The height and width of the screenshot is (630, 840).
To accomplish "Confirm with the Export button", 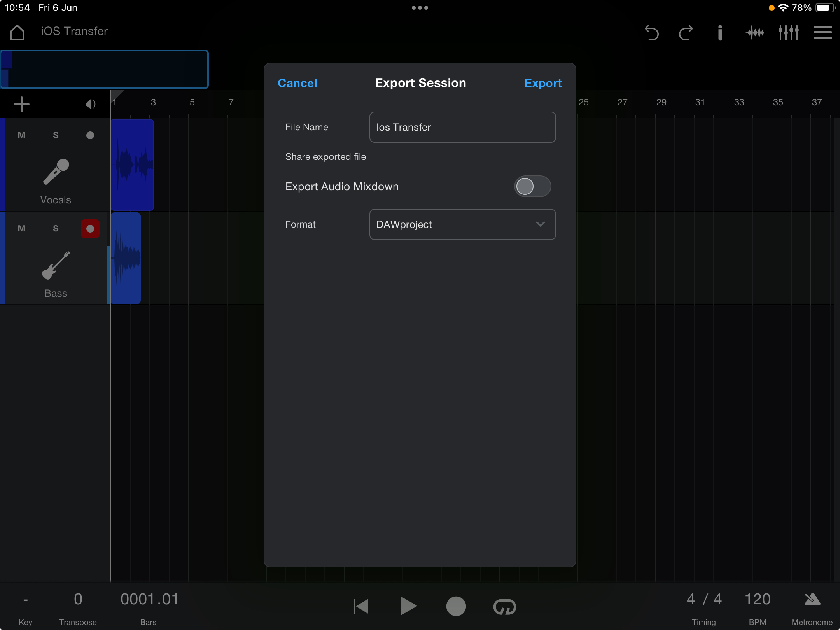I will point(543,83).
